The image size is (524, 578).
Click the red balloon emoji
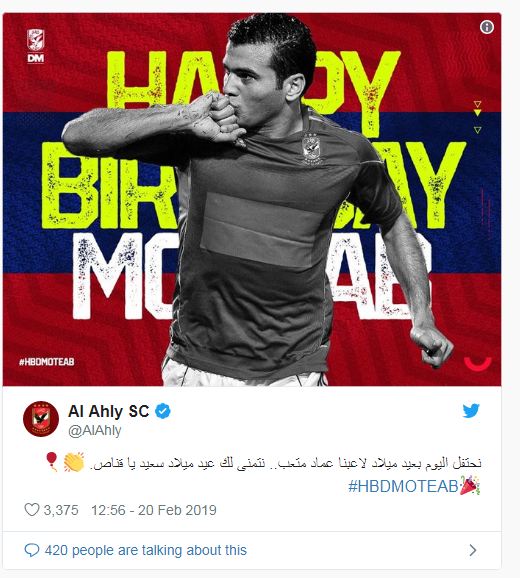coord(52,462)
